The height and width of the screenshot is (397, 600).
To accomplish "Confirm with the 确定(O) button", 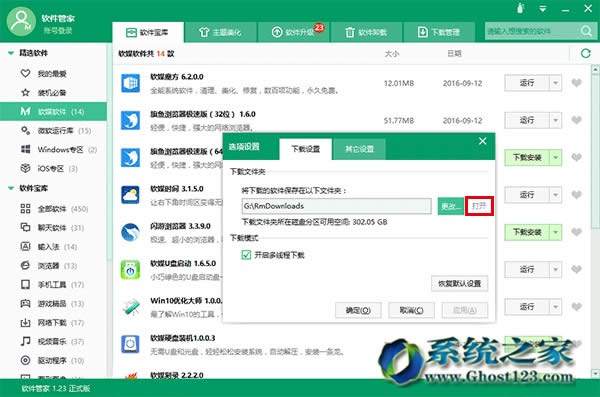I will [x=358, y=310].
